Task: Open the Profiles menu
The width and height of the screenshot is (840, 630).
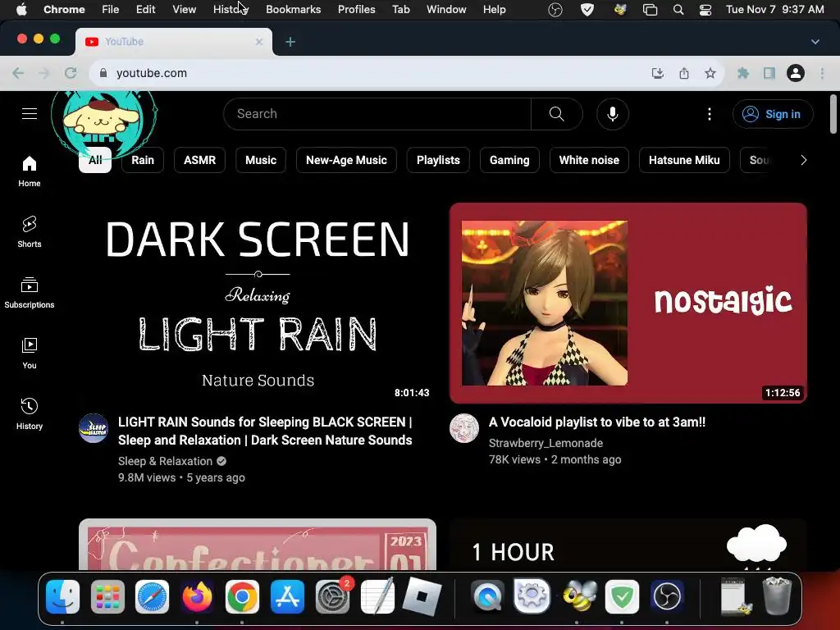Action: [x=356, y=10]
